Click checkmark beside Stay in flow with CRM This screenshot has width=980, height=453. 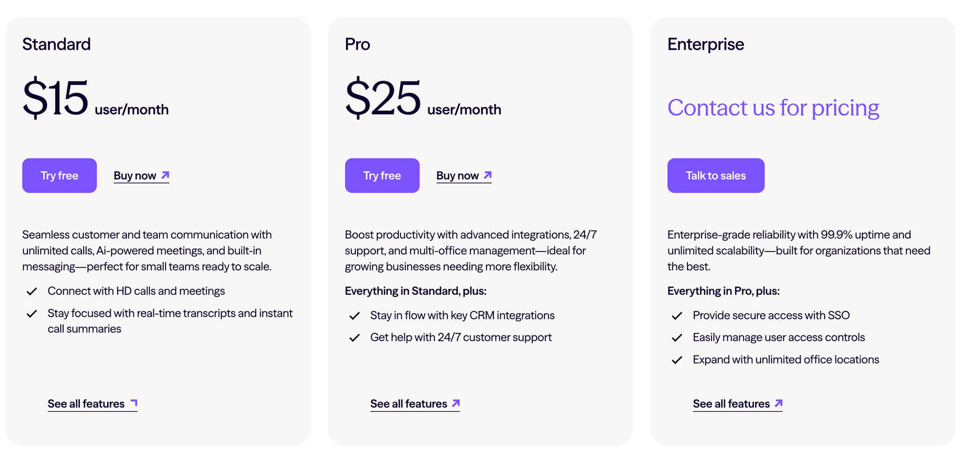[354, 316]
